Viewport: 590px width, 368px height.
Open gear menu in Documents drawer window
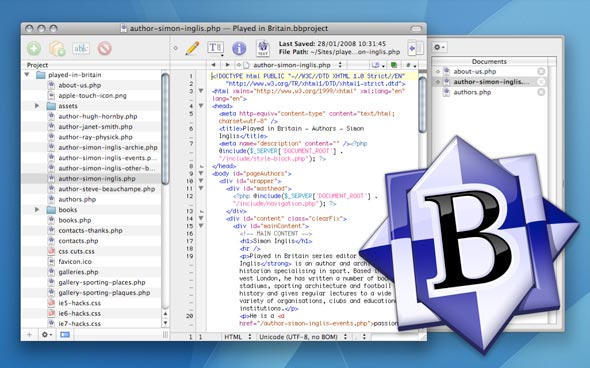pyautogui.click(x=439, y=47)
